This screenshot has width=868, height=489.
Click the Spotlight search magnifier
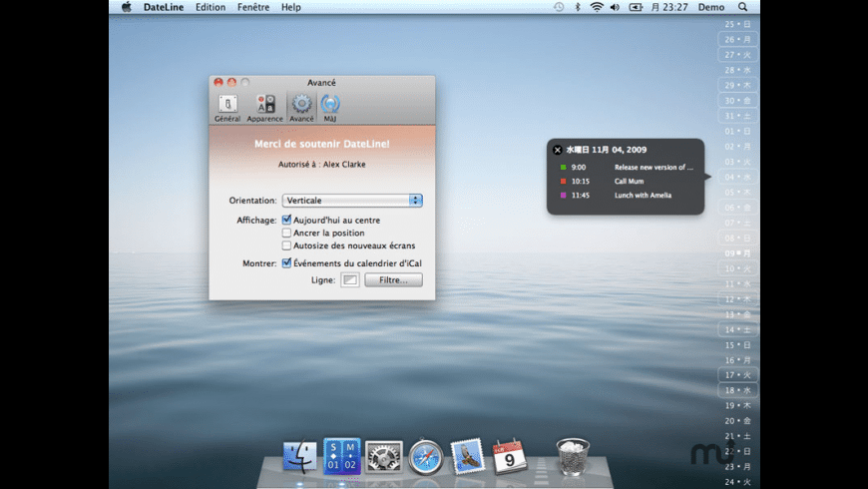[x=742, y=7]
